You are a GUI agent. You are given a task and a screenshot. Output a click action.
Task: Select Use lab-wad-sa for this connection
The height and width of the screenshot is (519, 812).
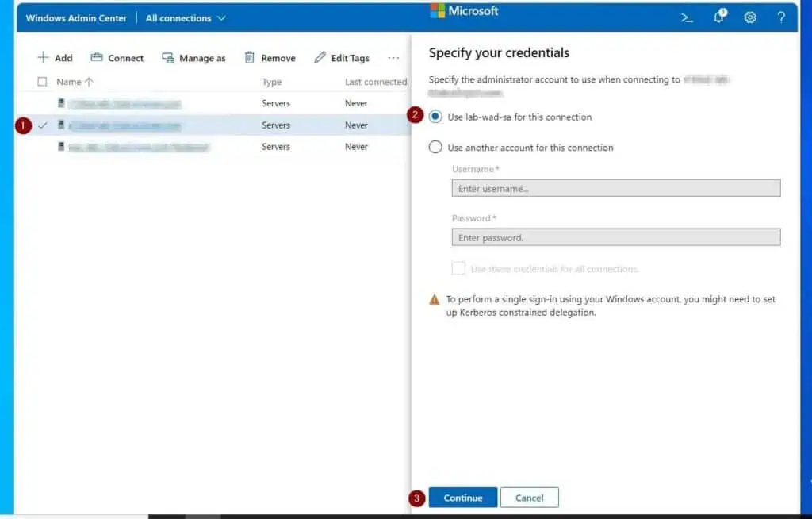point(435,117)
